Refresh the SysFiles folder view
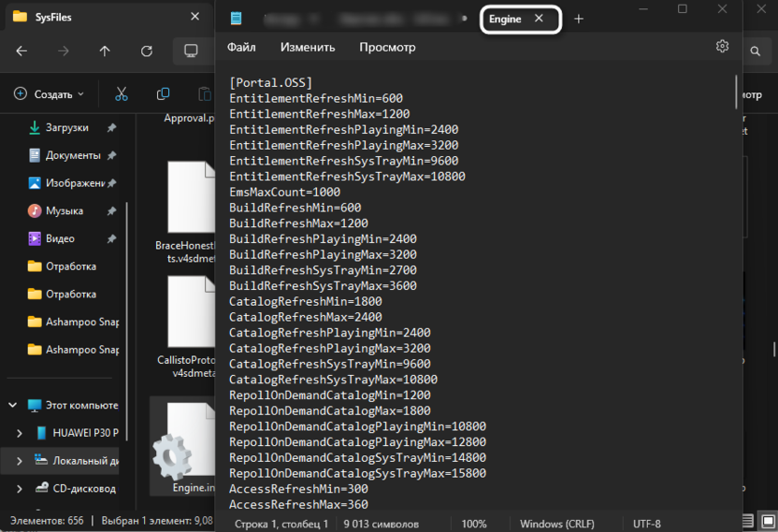The image size is (778, 532). tap(147, 51)
